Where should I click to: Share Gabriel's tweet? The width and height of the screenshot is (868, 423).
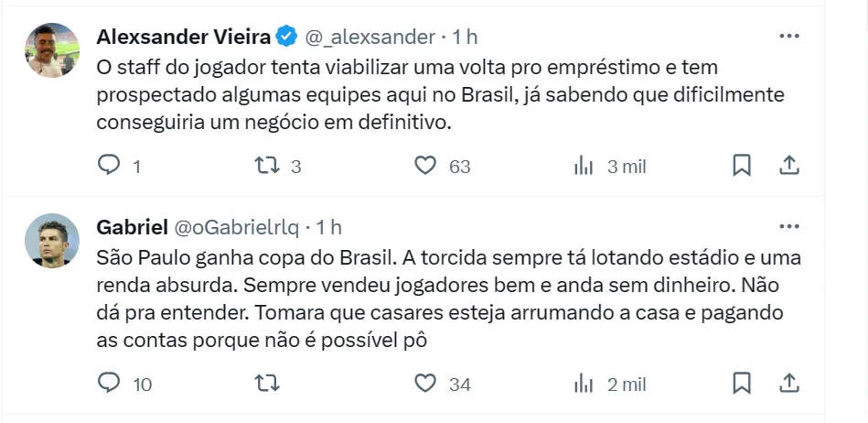tap(789, 383)
